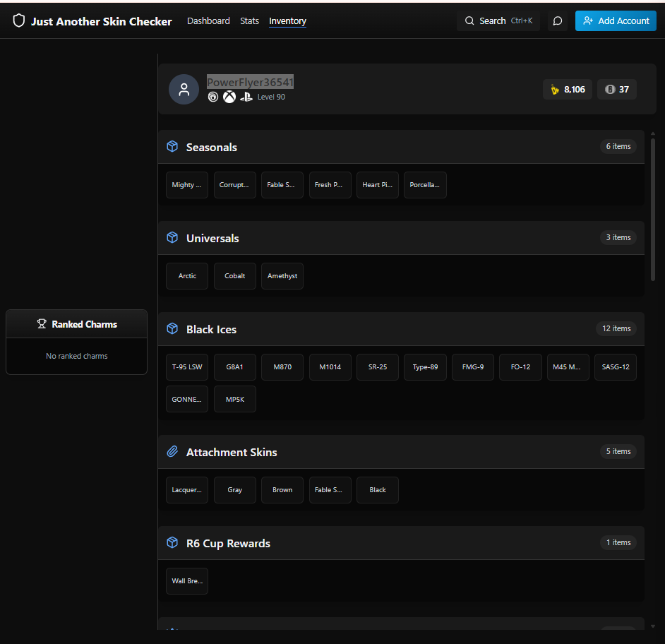The image size is (665, 644).
Task: Click the SR-25 black ice
Action: point(378,367)
